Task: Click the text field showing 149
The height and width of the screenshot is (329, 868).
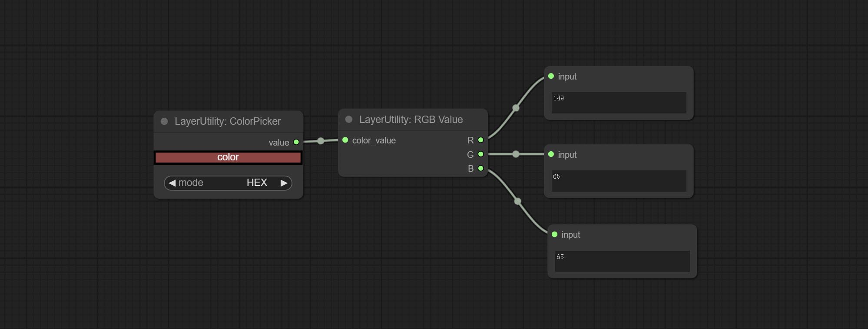Action: 619,103
